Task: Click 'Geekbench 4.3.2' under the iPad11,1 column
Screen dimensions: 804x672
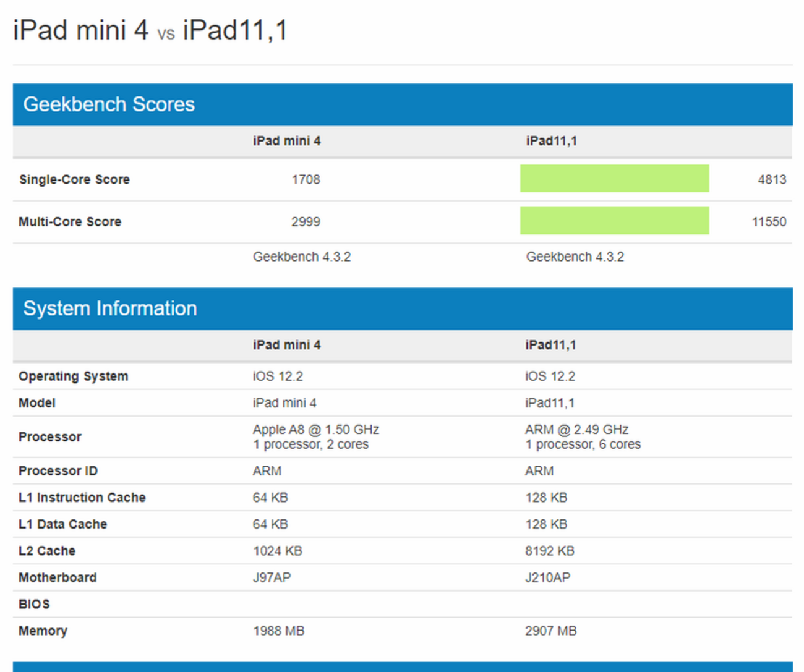Action: 575,257
